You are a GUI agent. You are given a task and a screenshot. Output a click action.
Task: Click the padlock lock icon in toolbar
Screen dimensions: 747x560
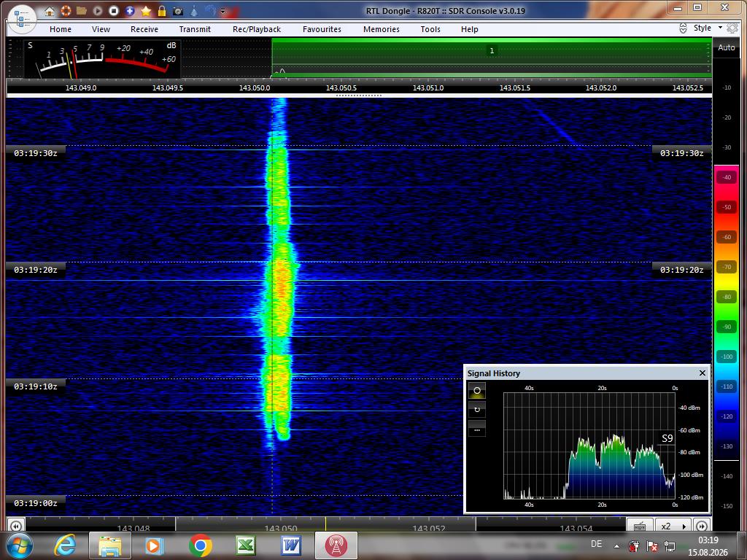click(162, 10)
